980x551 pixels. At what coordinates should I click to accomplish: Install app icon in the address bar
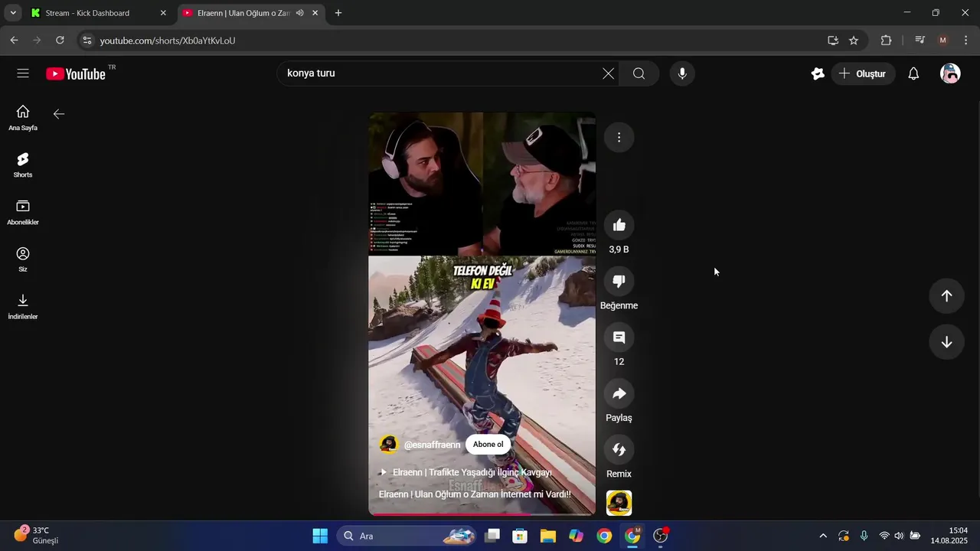tap(833, 41)
